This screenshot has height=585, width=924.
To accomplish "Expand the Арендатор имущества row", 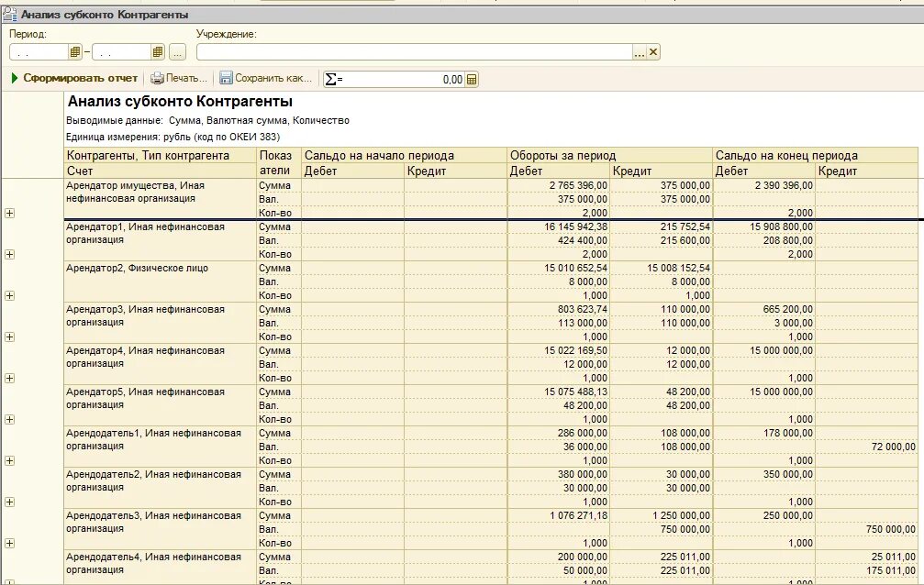I will 9,214.
